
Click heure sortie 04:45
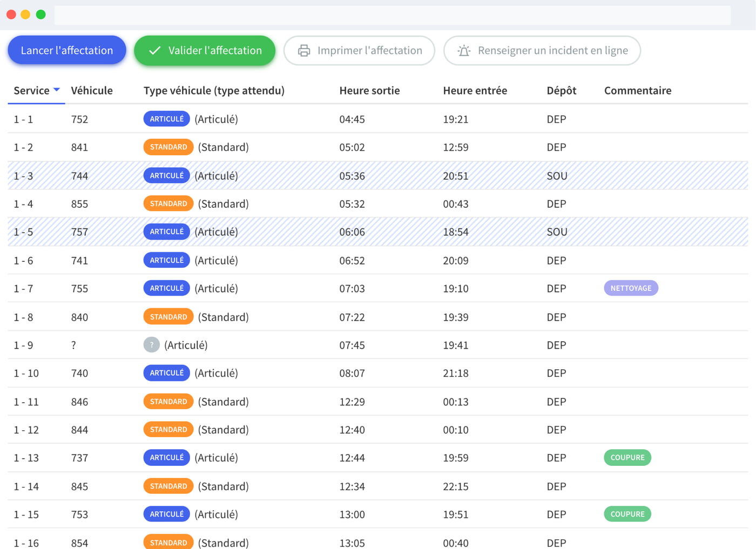click(x=352, y=119)
